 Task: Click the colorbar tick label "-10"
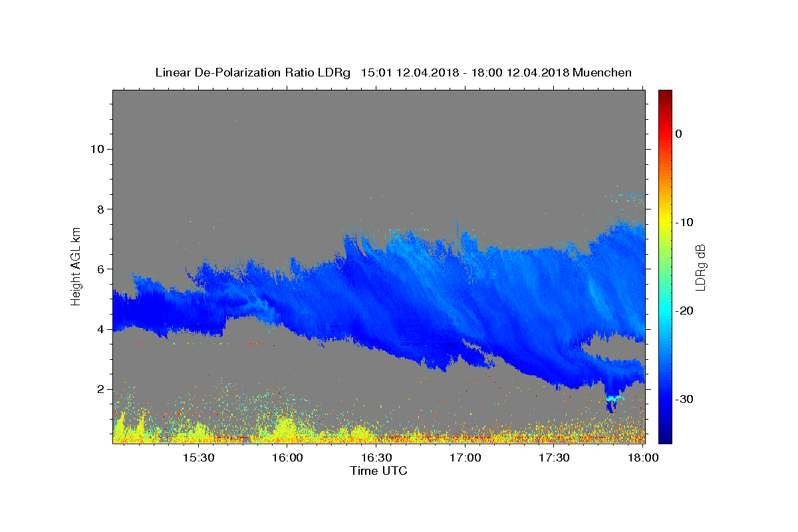click(684, 222)
